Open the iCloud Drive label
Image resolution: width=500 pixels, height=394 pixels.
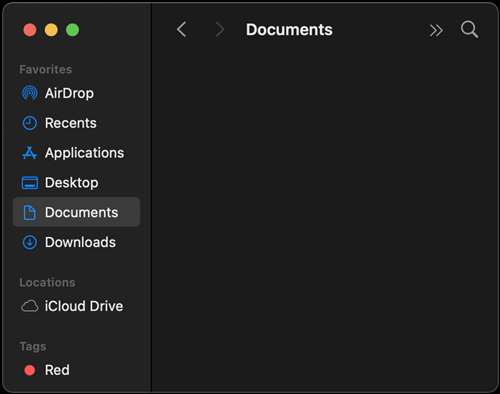(x=84, y=306)
